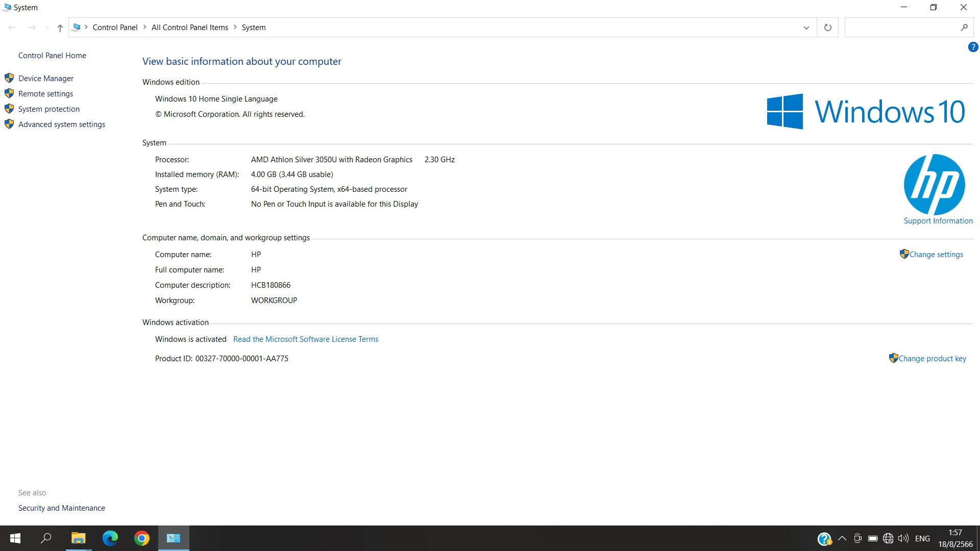This screenshot has width=980, height=551.
Task: Click computer description HCB180866
Action: click(x=271, y=285)
